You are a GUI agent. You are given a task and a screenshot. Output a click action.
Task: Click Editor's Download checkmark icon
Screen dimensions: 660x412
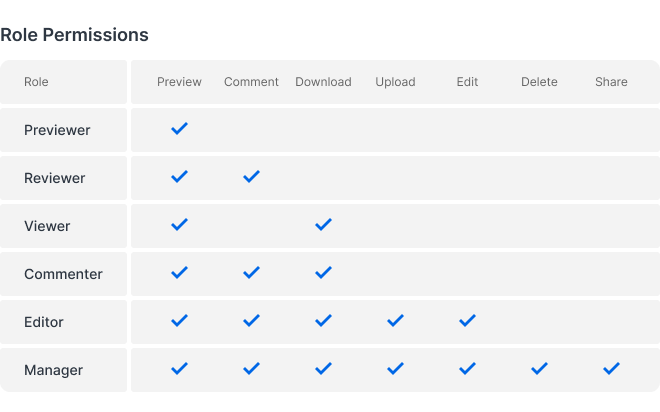click(323, 321)
